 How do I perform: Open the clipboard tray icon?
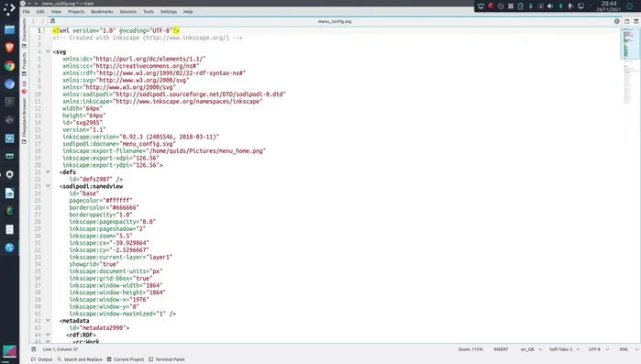[520, 6]
